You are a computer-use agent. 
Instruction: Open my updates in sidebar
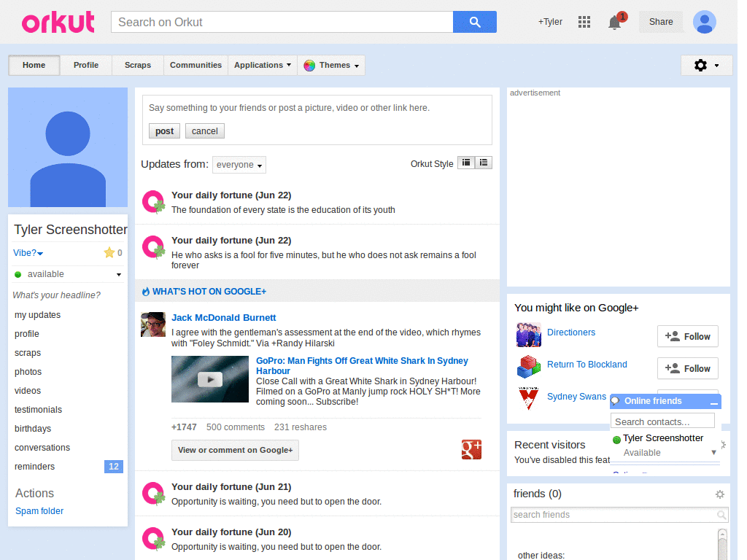point(38,315)
